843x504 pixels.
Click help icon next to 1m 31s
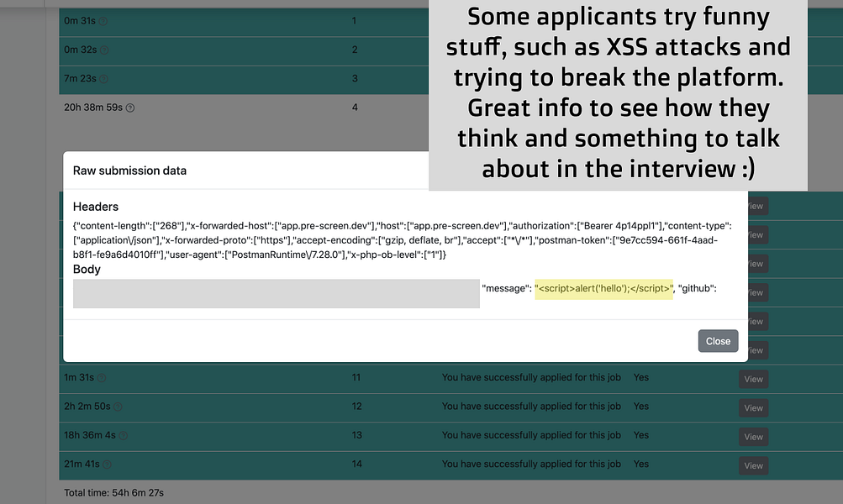[102, 378]
